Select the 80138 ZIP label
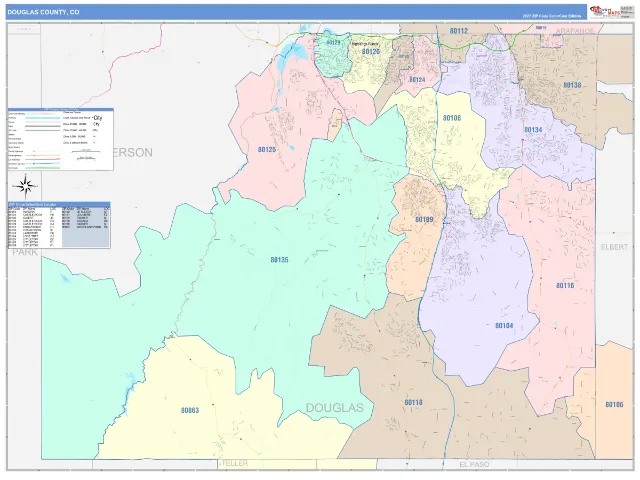Screen dimensions: 640x480 (x=572, y=85)
